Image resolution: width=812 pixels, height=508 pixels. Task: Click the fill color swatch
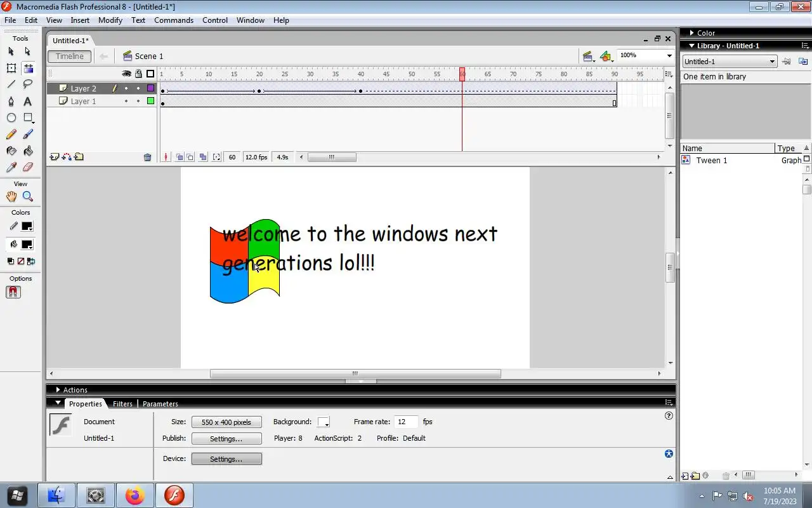tap(27, 244)
